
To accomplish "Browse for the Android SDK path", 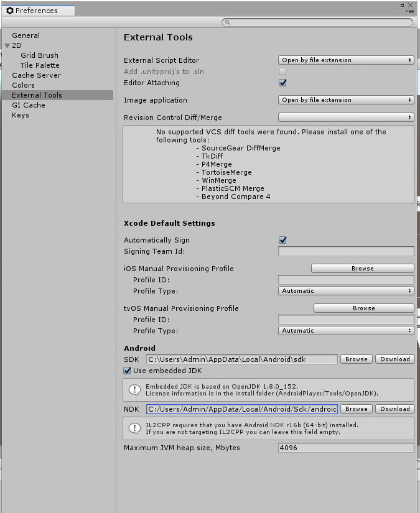I will (x=357, y=359).
